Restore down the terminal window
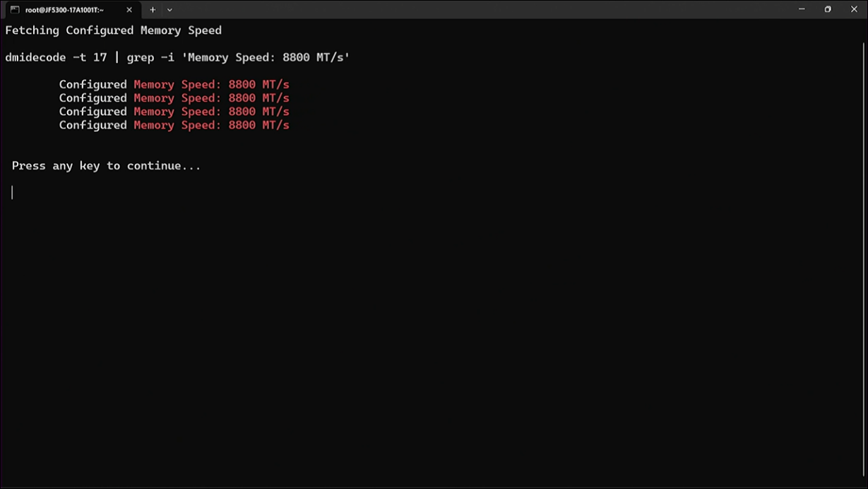Image resolution: width=868 pixels, height=489 pixels. (x=828, y=9)
